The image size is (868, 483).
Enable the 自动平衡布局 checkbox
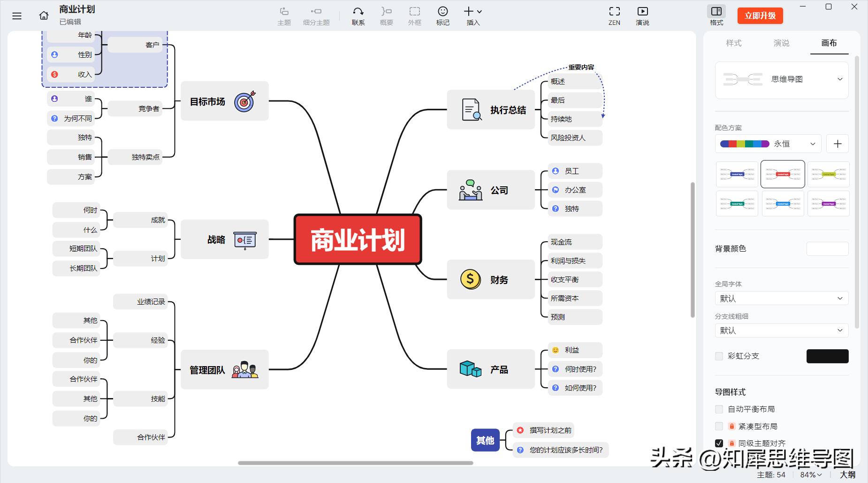pyautogui.click(x=719, y=409)
